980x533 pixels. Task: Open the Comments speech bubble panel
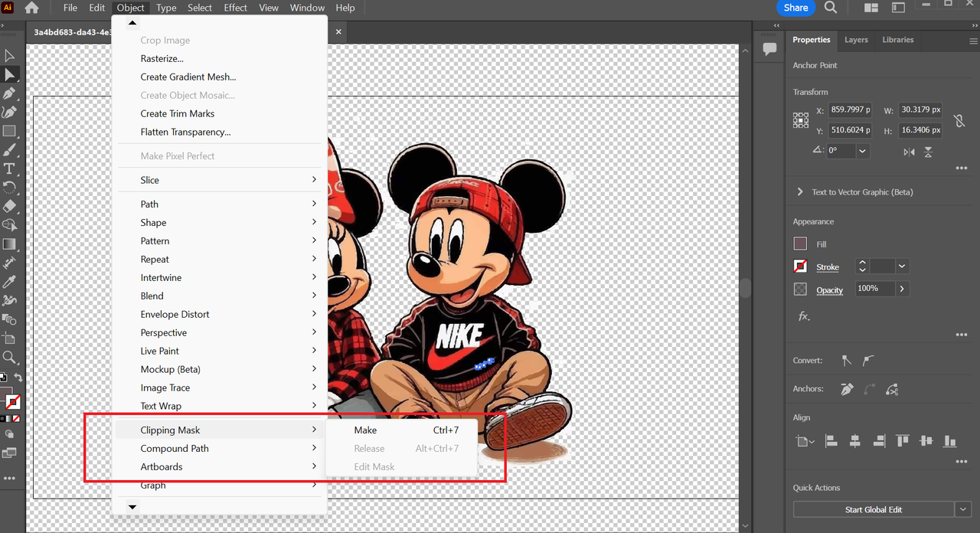click(769, 48)
